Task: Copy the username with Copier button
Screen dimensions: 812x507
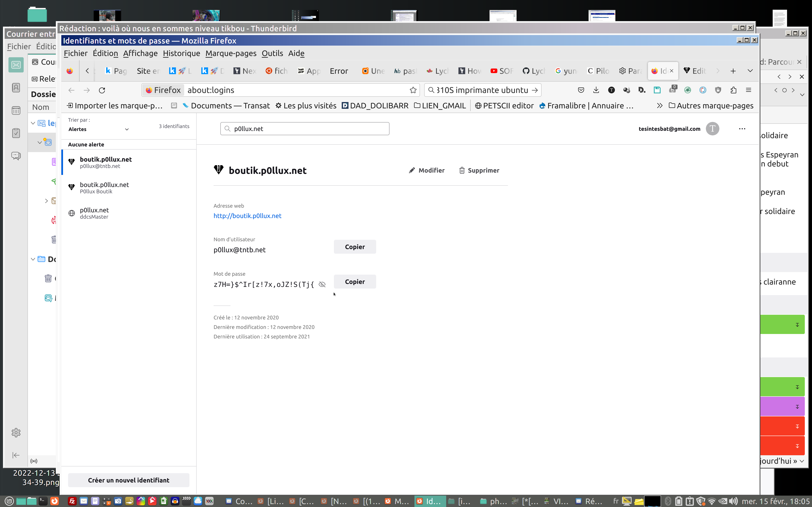Action: 355,247
